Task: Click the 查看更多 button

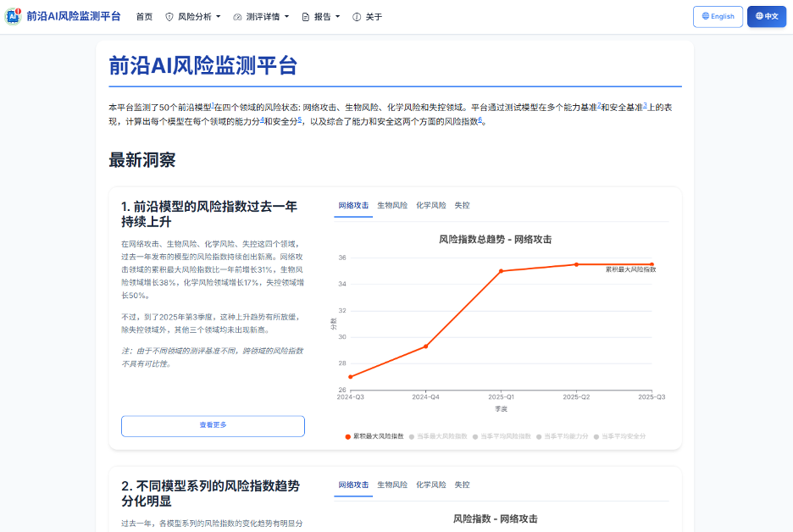Action: point(213,425)
